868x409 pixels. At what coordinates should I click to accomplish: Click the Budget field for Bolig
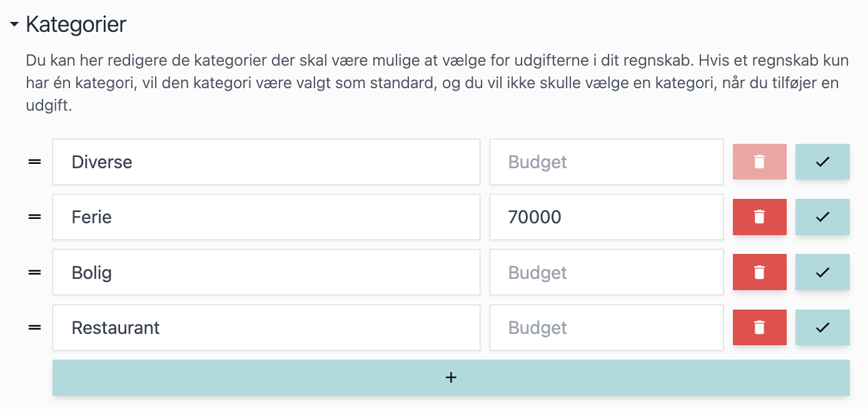(607, 272)
